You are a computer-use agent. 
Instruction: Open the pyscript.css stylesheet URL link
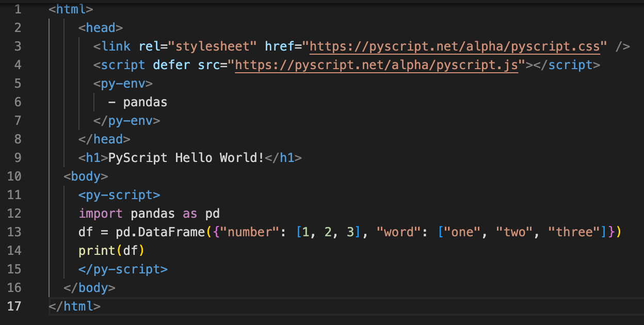coord(455,46)
